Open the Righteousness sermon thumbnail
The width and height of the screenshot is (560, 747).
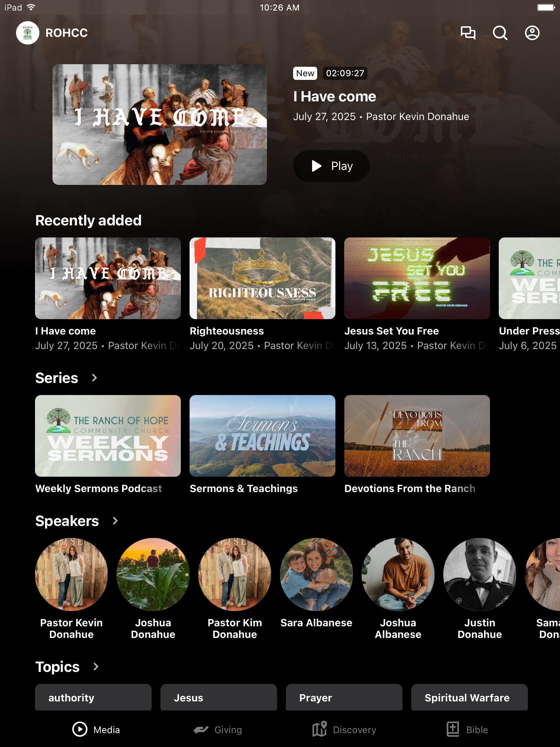[x=262, y=278]
